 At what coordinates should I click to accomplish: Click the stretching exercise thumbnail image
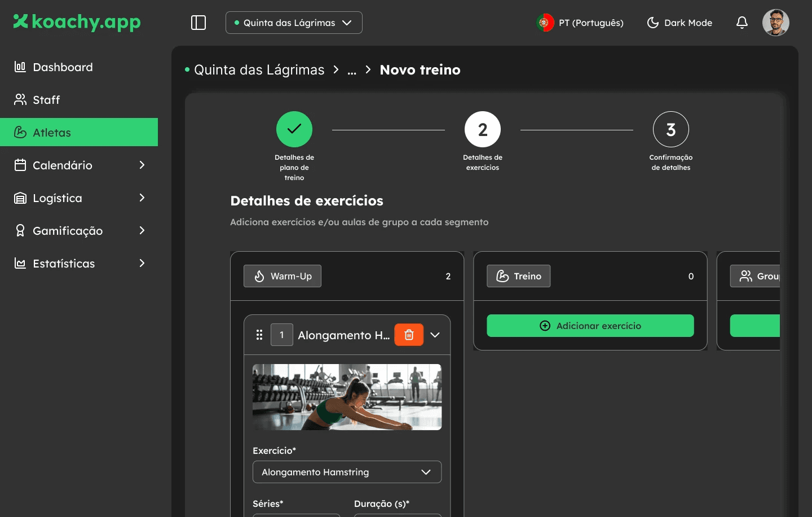tap(347, 397)
